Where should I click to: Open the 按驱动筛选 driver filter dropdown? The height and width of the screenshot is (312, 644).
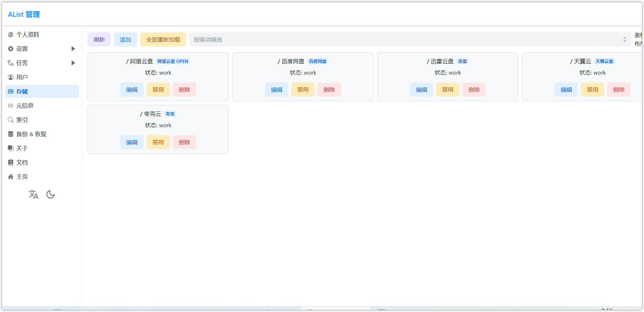[410, 39]
